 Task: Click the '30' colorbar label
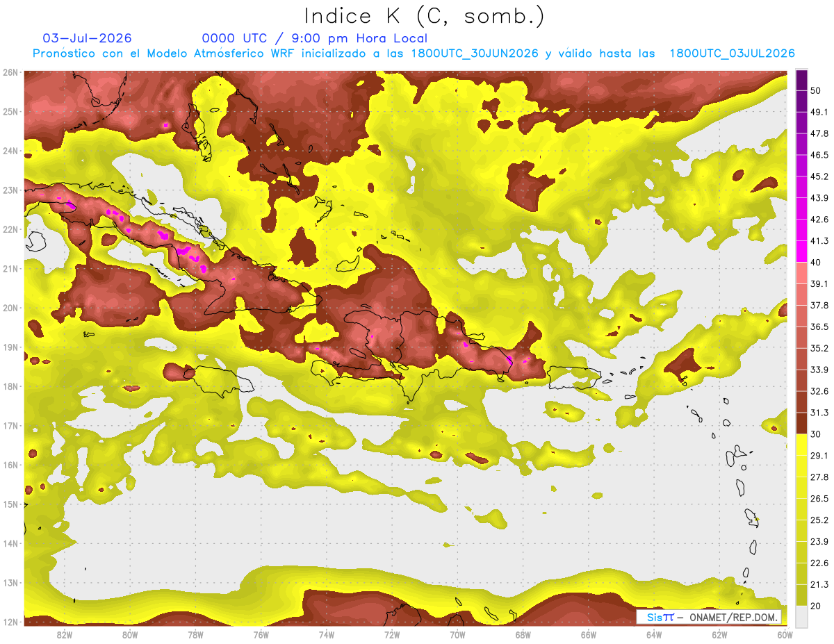(816, 434)
